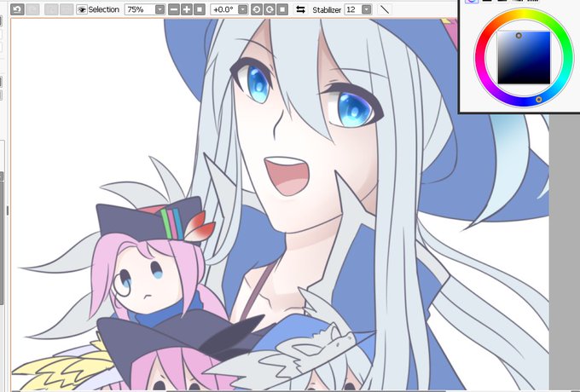580x392 pixels.
Task: Toggle the straight line drawing mode
Action: coord(385,9)
